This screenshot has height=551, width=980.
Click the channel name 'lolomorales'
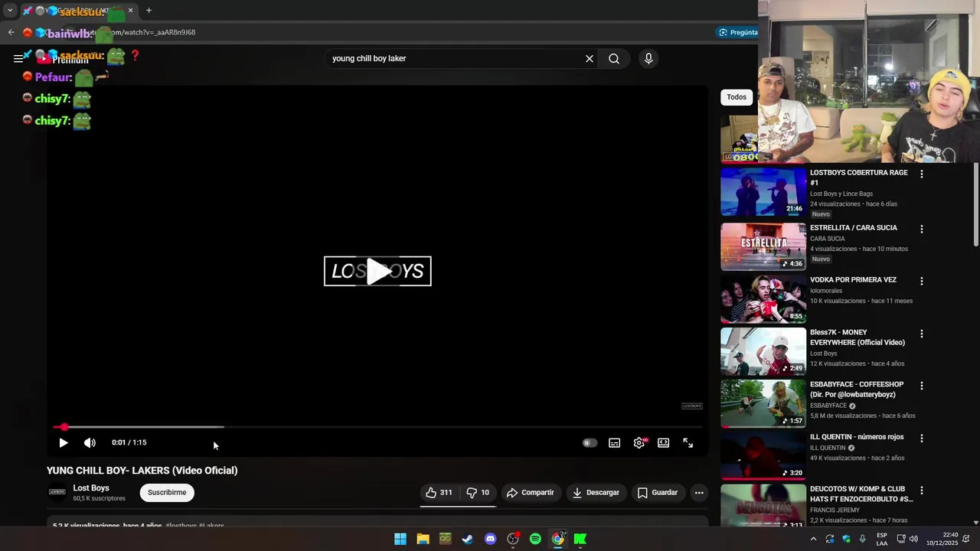pos(826,291)
